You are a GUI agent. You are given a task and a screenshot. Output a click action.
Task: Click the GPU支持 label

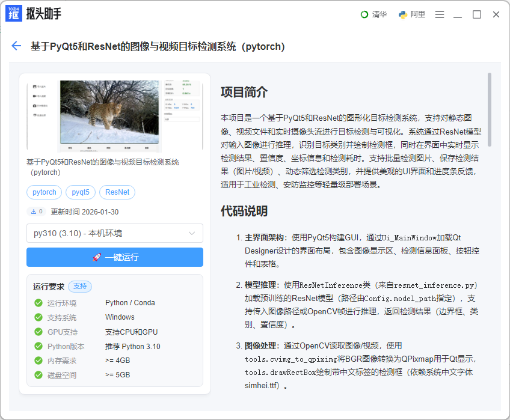[x=63, y=332]
